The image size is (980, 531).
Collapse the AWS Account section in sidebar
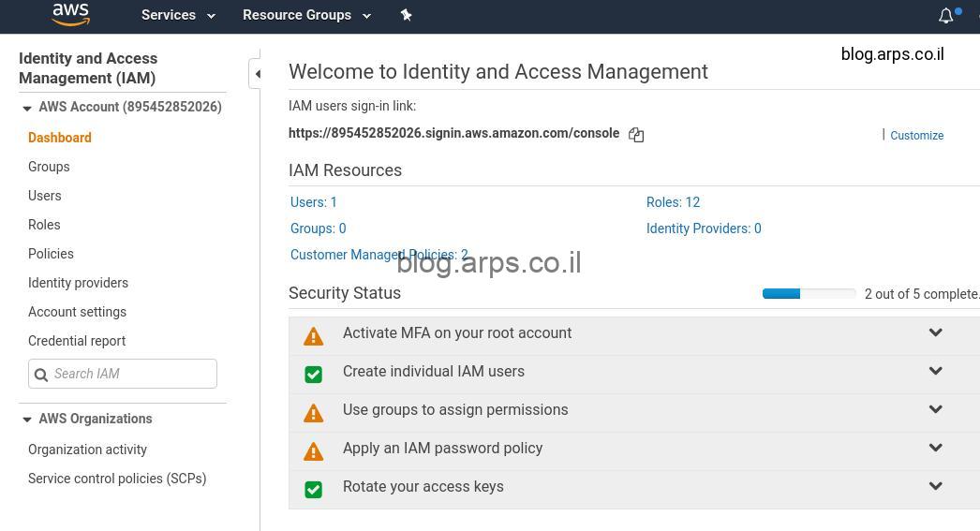(x=27, y=108)
